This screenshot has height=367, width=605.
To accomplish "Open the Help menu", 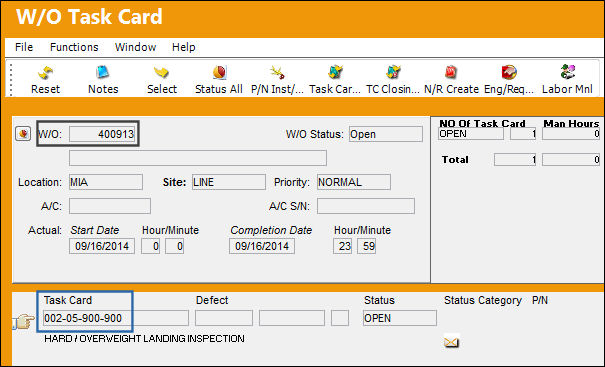I will tap(184, 47).
